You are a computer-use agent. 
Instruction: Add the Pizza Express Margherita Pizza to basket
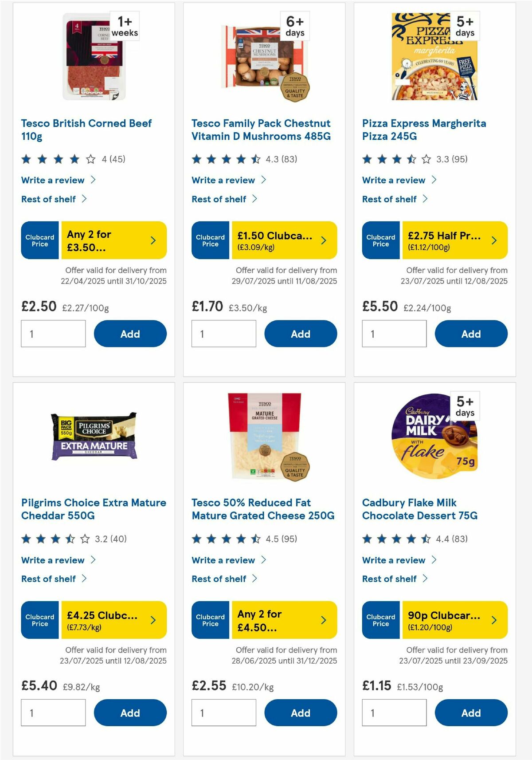(x=471, y=333)
